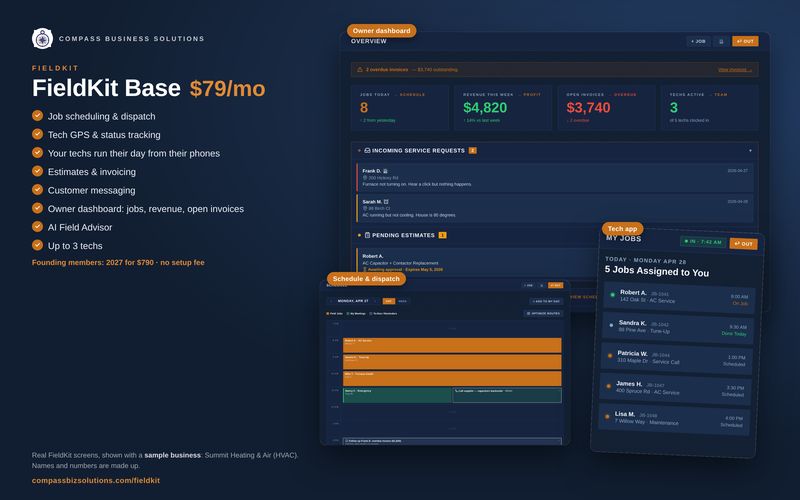Go to previous day arrow before Monday, Apr 27

(x=331, y=301)
